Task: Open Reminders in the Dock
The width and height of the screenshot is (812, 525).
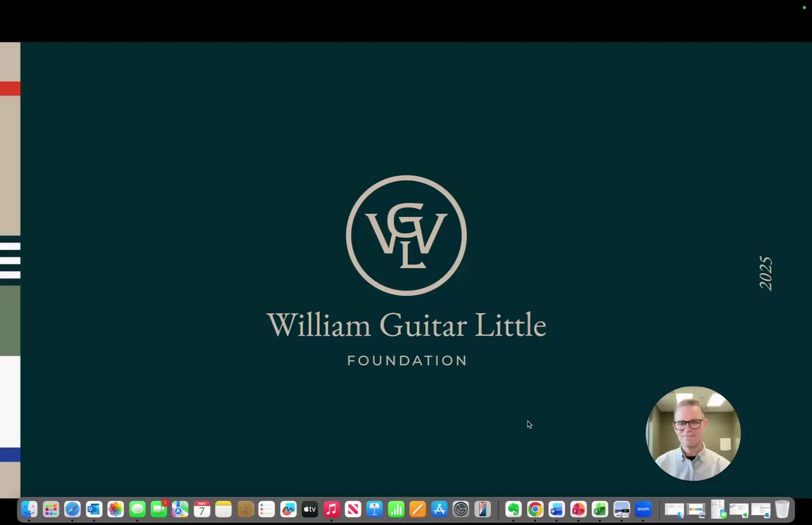Action: 266,509
